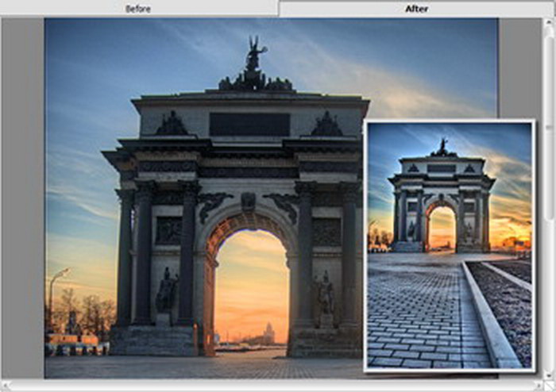Click the small original photo thumbnail overlay

(x=450, y=246)
